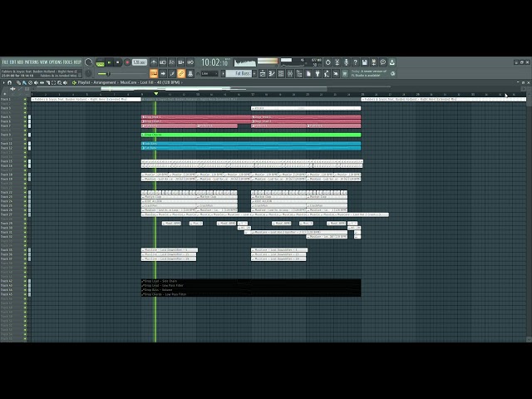Open the PATTERNS menu
This screenshot has width=532, height=399.
32,62
